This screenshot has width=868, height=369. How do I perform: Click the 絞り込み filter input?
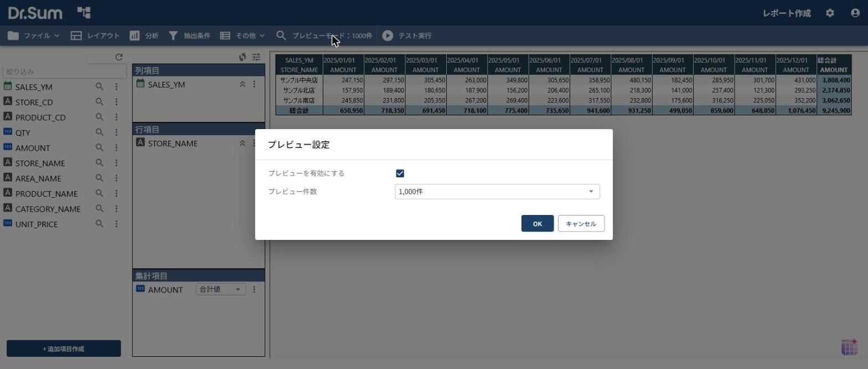point(64,71)
